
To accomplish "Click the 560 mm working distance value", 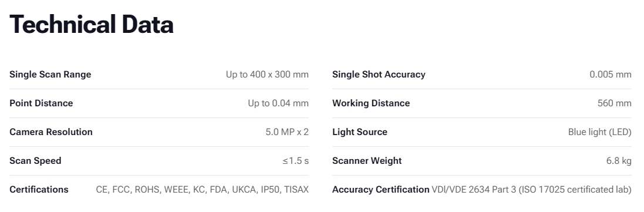I will (615, 103).
